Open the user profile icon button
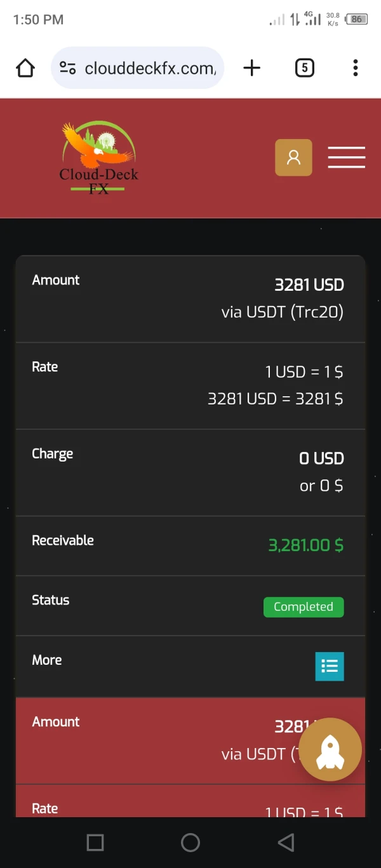The image size is (381, 868). (x=293, y=157)
